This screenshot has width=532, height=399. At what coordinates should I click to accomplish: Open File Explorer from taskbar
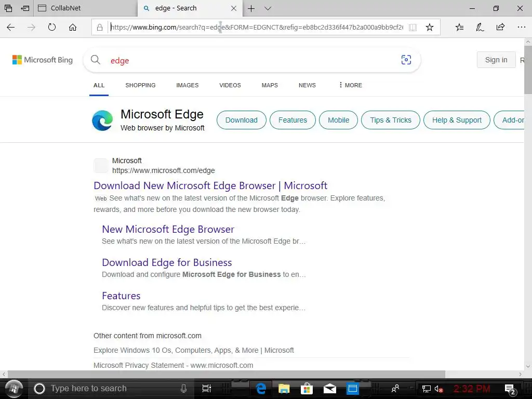pos(284,389)
